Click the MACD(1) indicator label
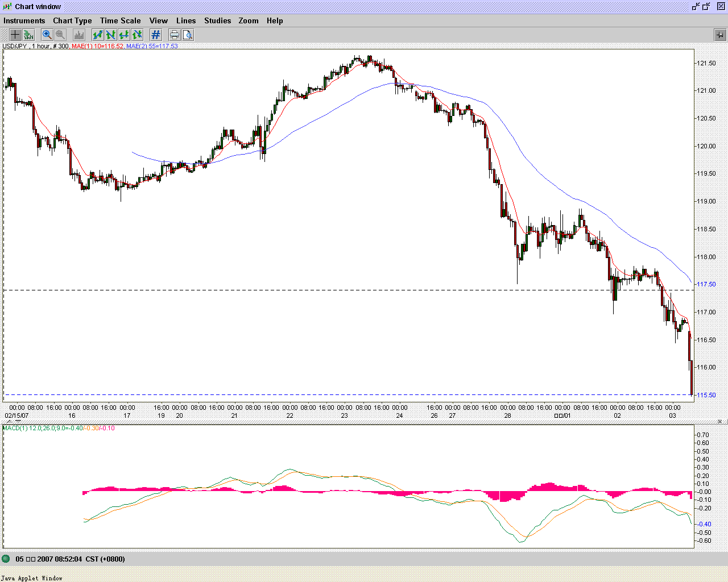The width and height of the screenshot is (728, 582). pyautogui.click(x=59, y=428)
